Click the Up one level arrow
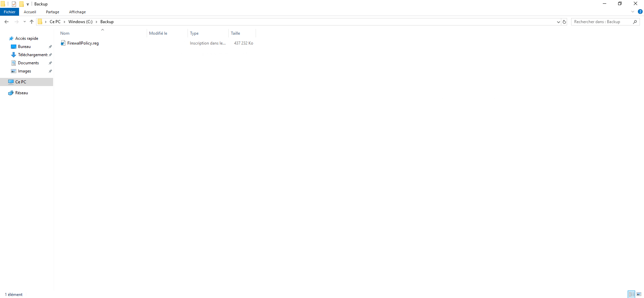The height and width of the screenshot is (298, 644). 32,22
